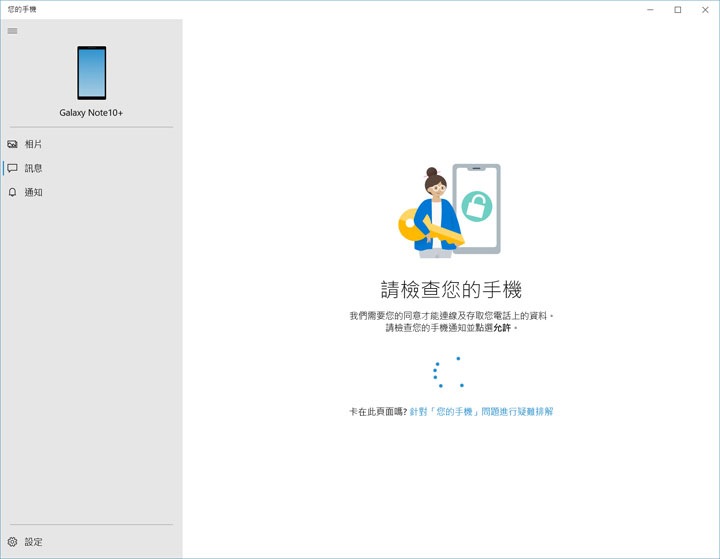
Task: Click the 通知 bell icon
Action: 12,192
